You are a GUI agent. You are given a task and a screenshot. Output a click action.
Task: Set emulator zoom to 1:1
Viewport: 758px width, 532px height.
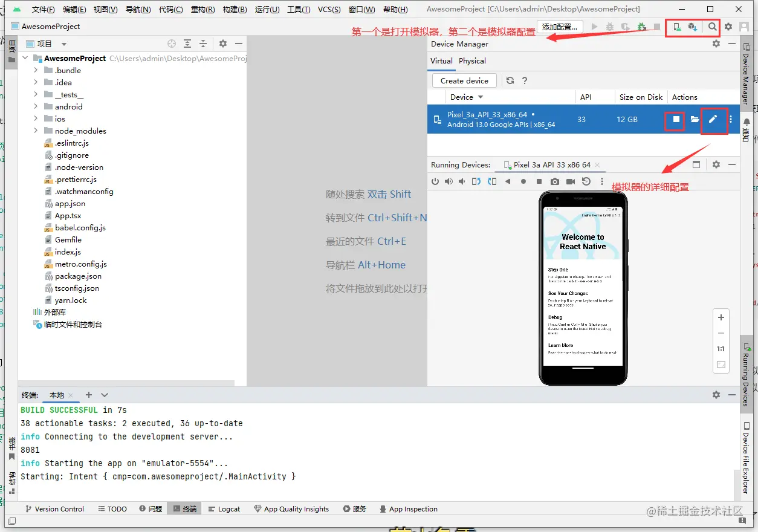tap(721, 349)
